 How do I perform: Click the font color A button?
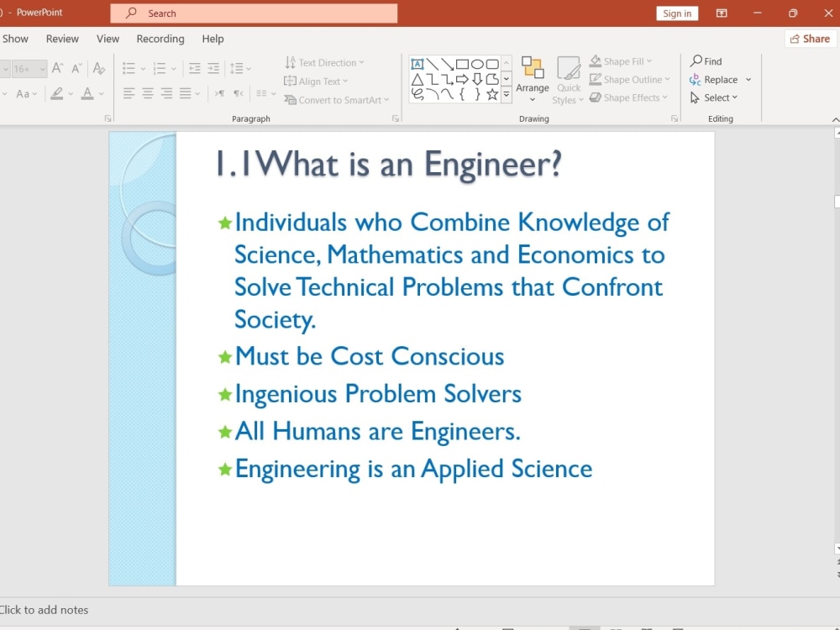[x=87, y=93]
